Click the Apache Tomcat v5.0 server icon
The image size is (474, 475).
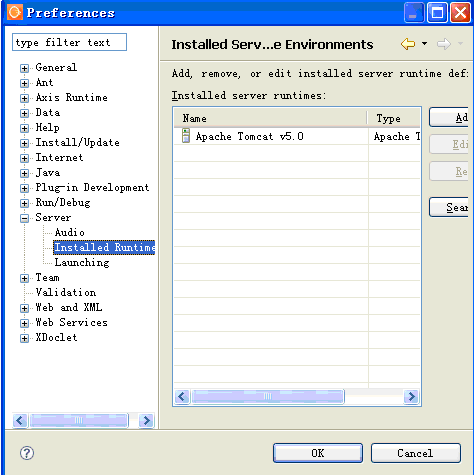click(186, 136)
